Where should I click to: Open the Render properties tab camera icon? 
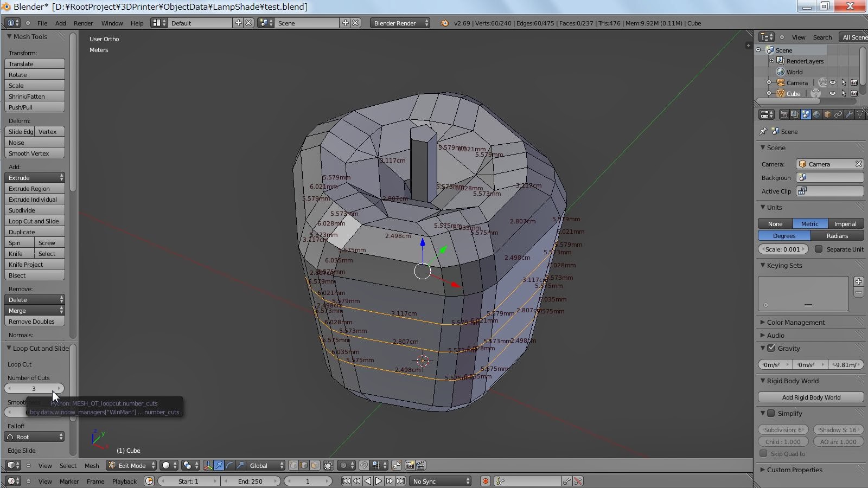pos(784,114)
